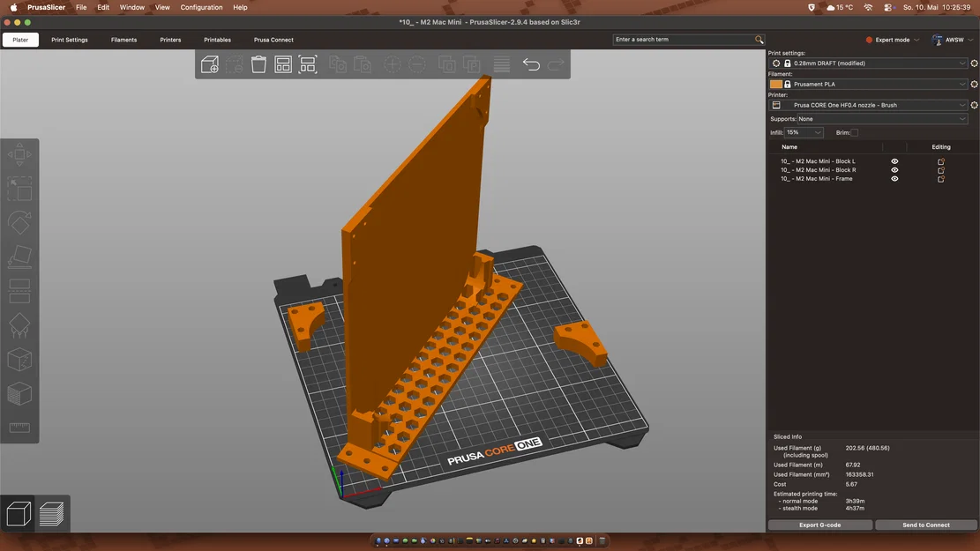Click the Split to parts icon
This screenshot has width=980, height=551.
tap(472, 64)
